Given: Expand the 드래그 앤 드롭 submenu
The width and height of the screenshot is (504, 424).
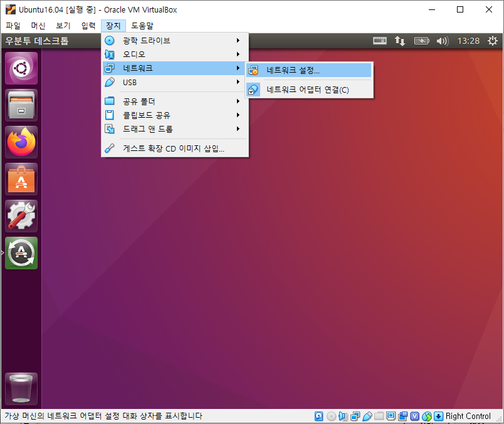Looking at the screenshot, I should (x=174, y=129).
